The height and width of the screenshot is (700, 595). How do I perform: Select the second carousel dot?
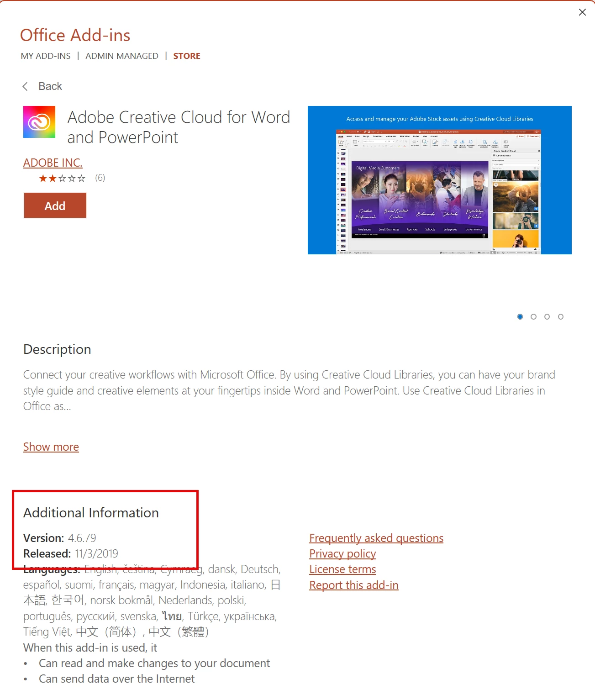point(533,316)
